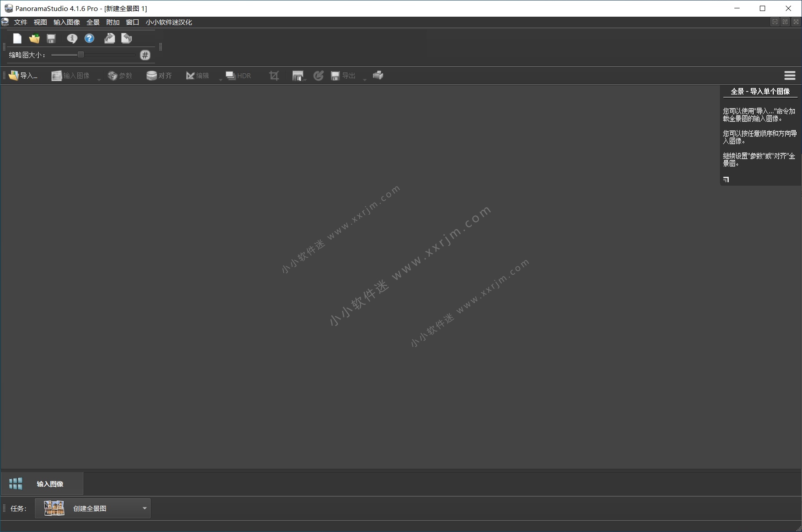Switch to the 输入图像 tab at bottom
This screenshot has width=802, height=532.
[x=50, y=484]
